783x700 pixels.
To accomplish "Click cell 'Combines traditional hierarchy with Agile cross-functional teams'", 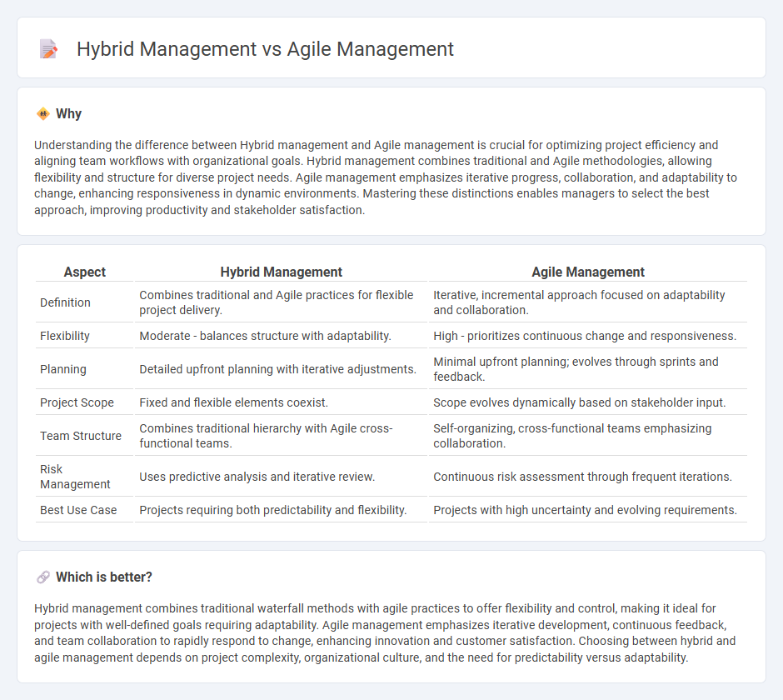I will [282, 436].
